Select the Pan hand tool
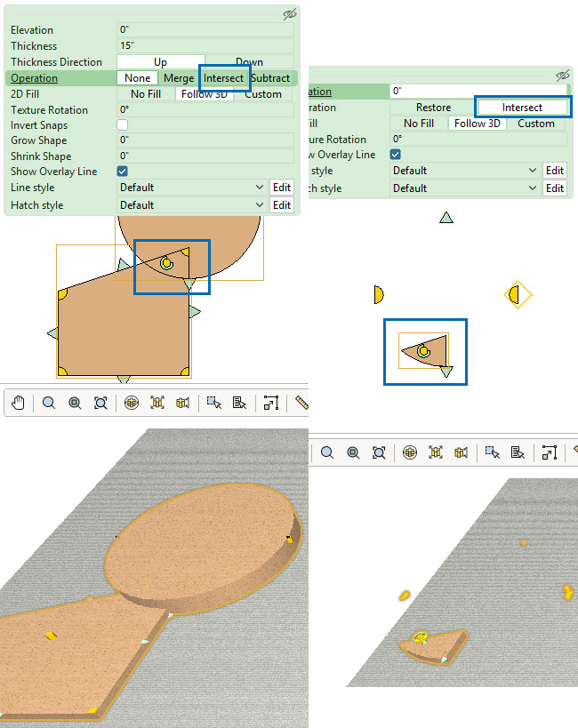Screen dimensions: 578x728 (x=19, y=403)
